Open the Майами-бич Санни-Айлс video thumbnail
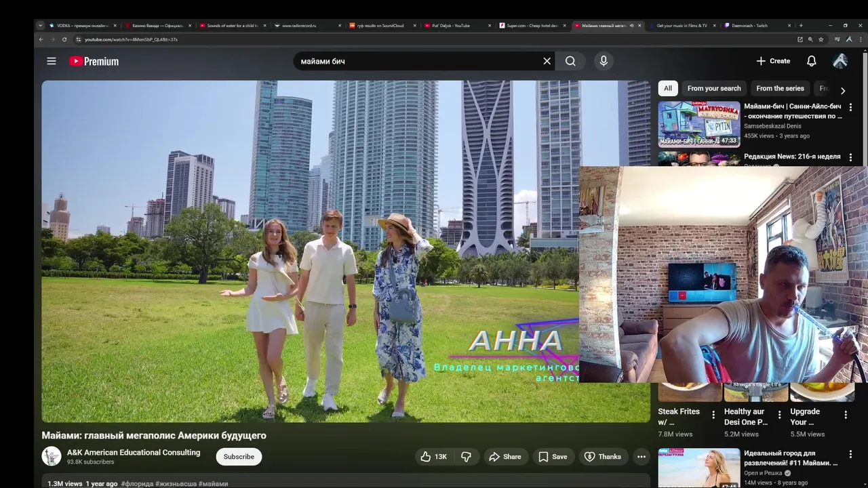This screenshot has width=868, height=488. [x=699, y=124]
